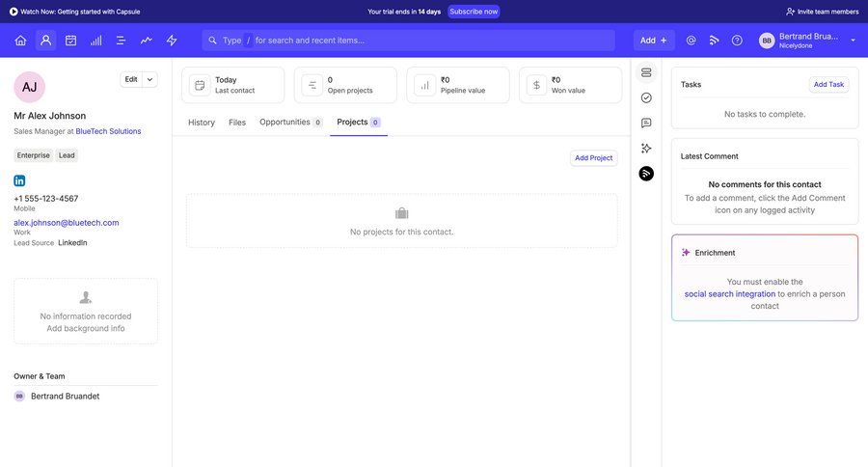Screen dimensions: 868x467
Task: Click the Enterprise tag
Action: (x=33, y=155)
